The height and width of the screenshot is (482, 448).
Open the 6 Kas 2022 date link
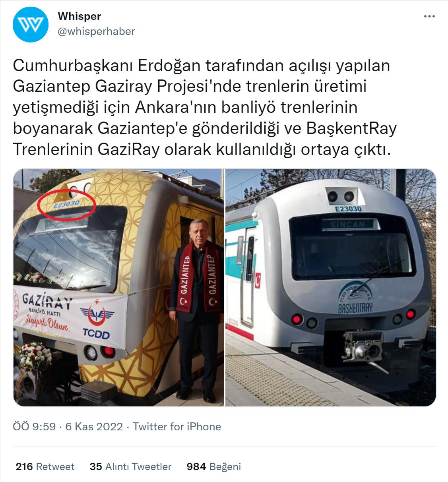pyautogui.click(x=94, y=427)
